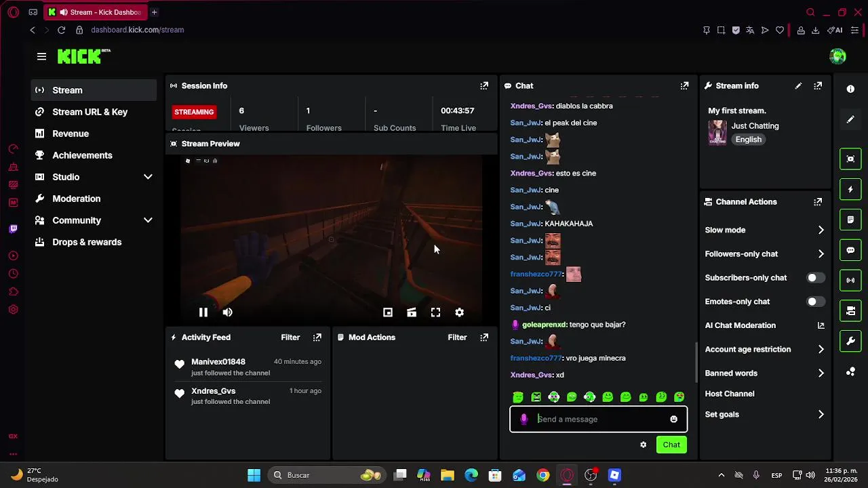Expand the Community sidebar section

148,220
